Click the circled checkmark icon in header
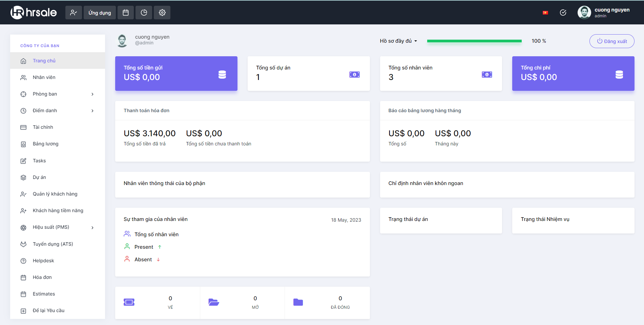Screen dimensions: 644x325 pyautogui.click(x=563, y=13)
